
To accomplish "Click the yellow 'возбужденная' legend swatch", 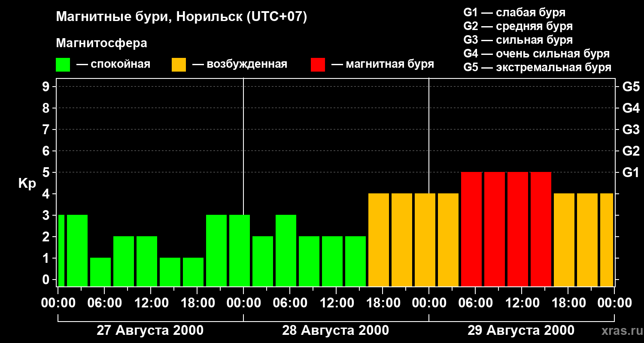I will point(179,65).
